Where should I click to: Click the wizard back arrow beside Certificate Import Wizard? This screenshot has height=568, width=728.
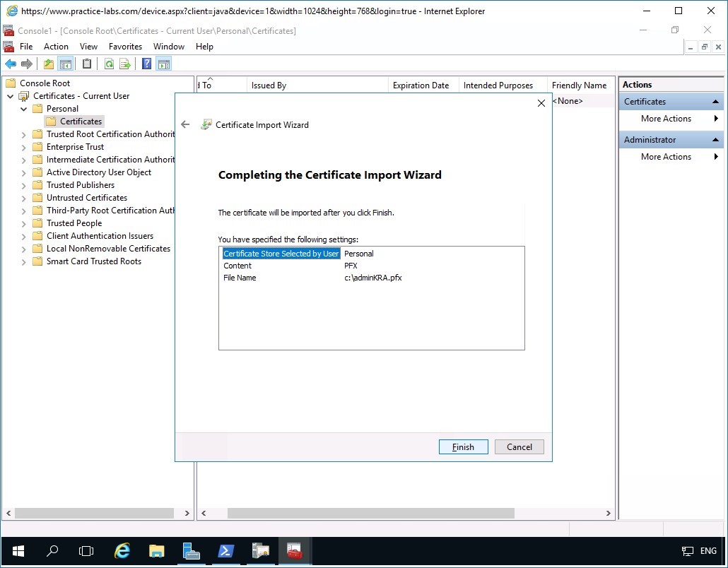[x=185, y=124]
